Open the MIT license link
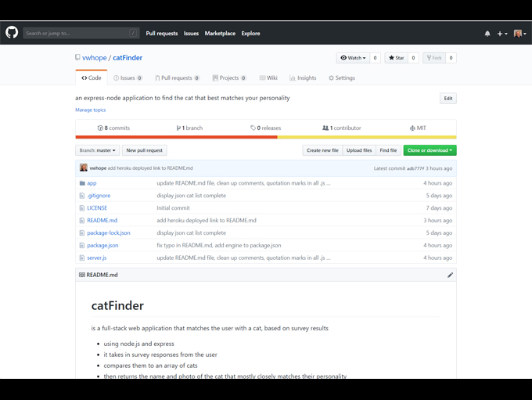Screen dimensions: 532x400 click(x=418, y=128)
